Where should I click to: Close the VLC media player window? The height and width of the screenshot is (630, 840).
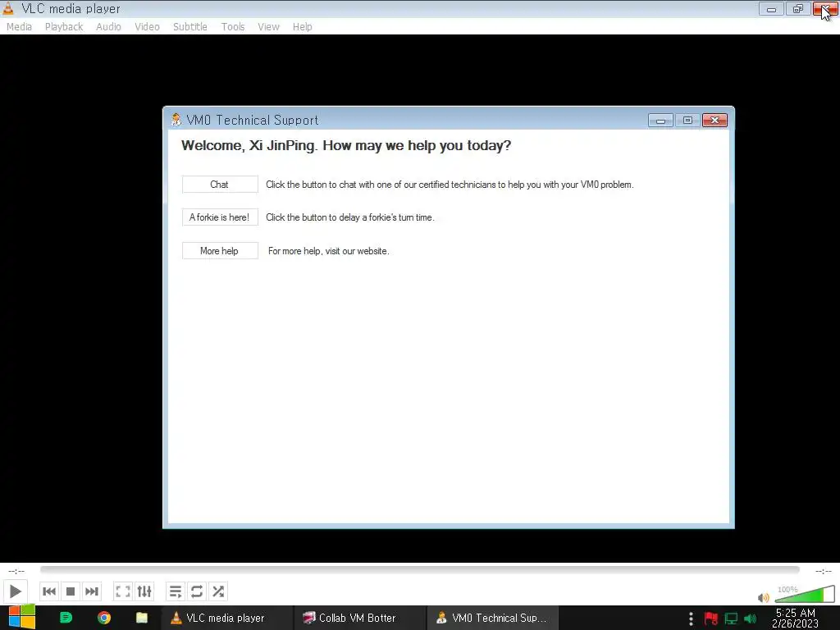pos(825,8)
